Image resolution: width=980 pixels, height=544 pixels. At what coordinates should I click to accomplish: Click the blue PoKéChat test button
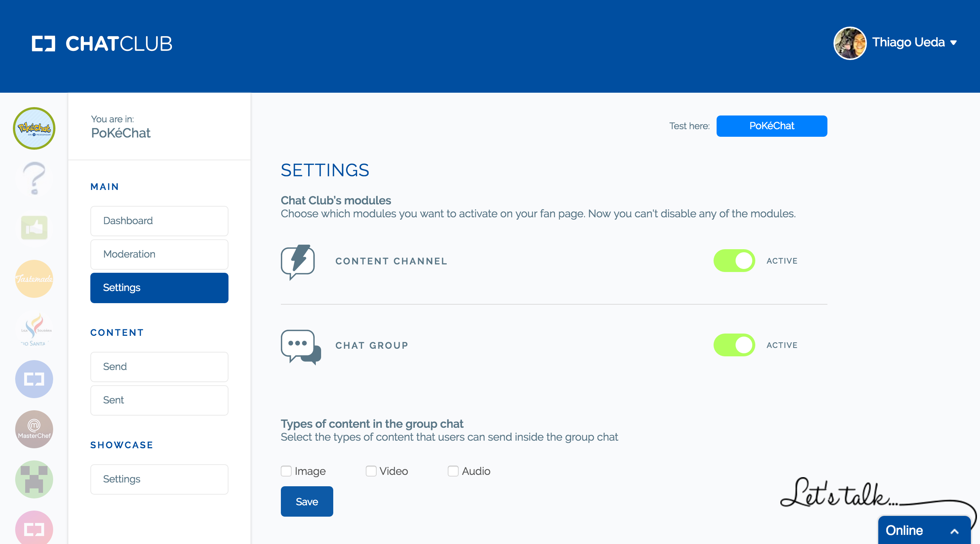click(771, 126)
